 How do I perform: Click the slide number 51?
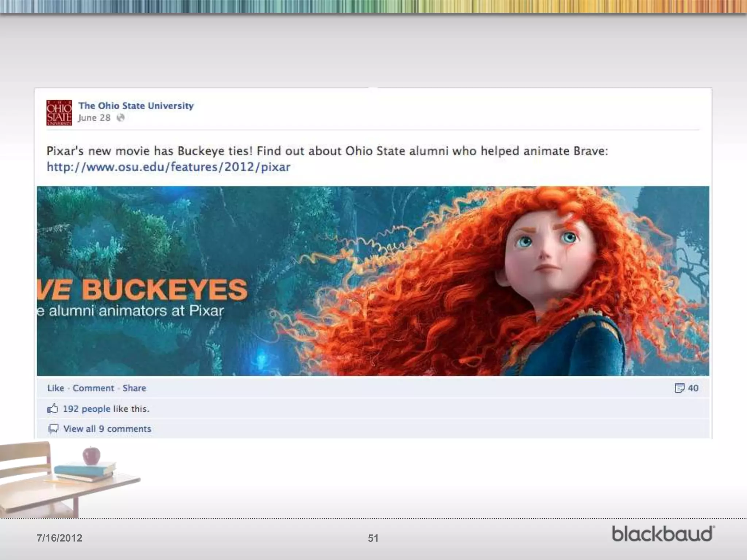tap(373, 538)
